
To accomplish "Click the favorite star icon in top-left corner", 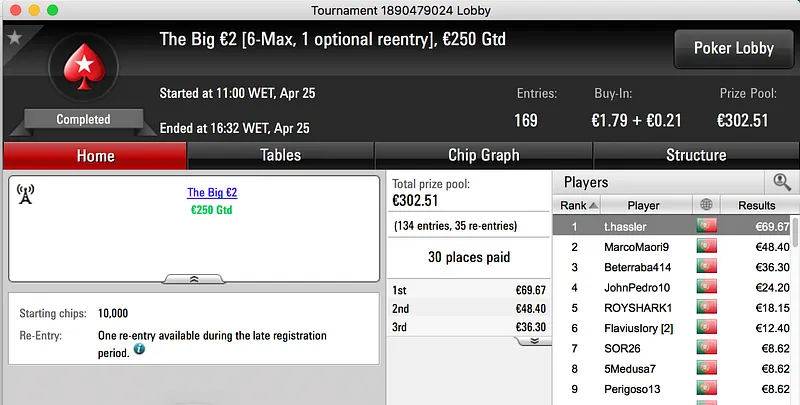I will 14,38.
